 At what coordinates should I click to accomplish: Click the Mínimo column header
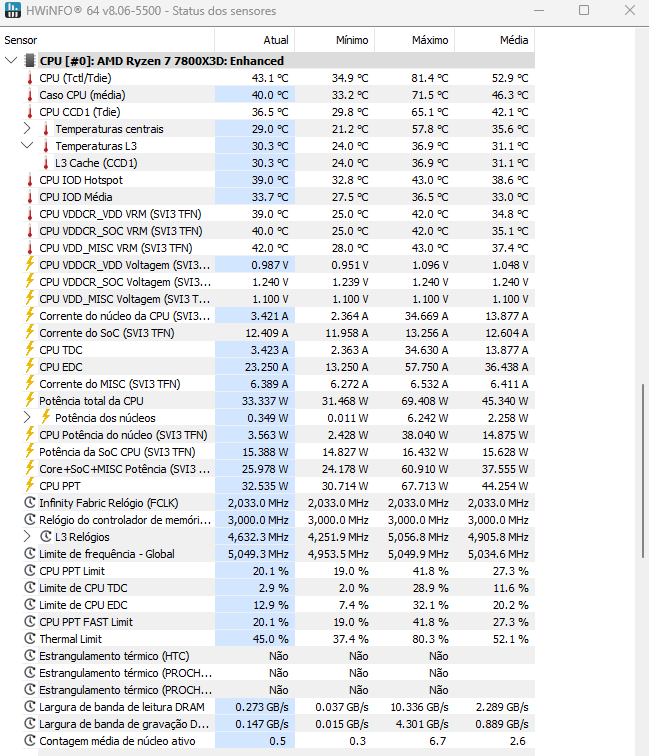pos(335,40)
